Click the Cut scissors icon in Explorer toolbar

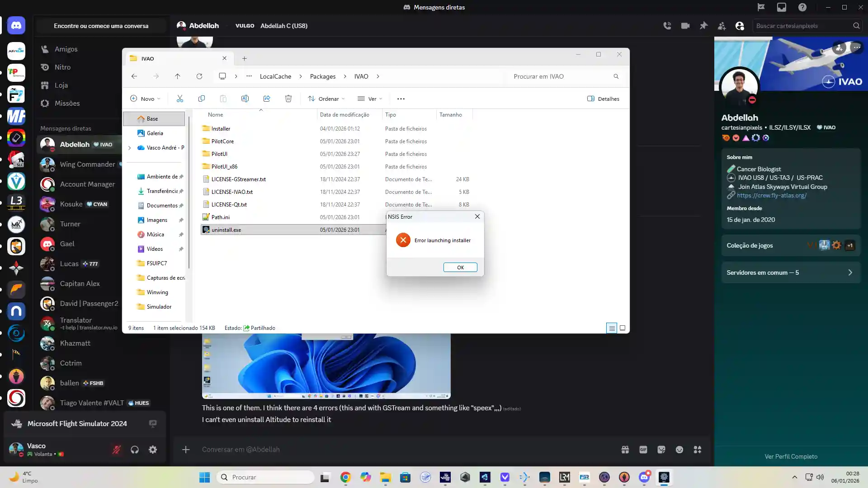[x=180, y=99]
